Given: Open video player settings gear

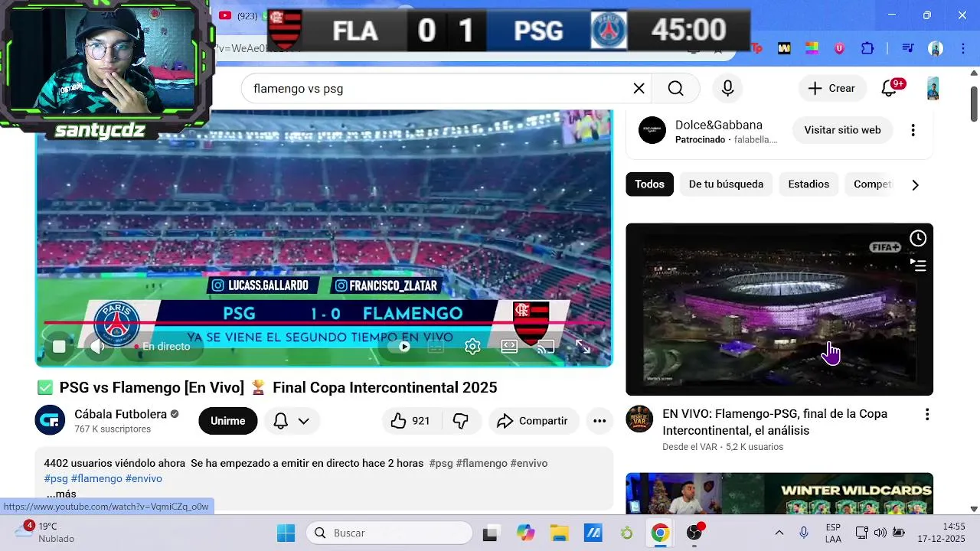Looking at the screenshot, I should click(472, 347).
